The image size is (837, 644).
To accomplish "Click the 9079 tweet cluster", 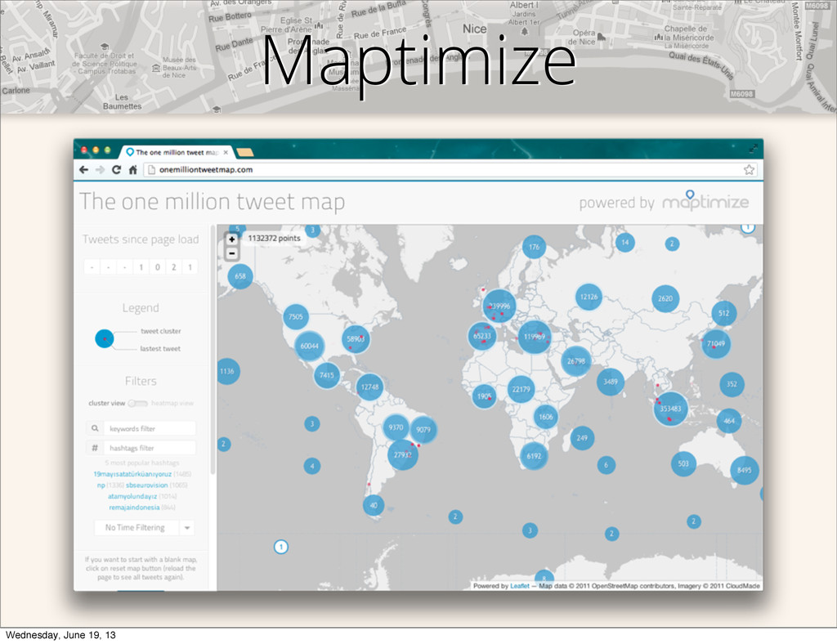I will coord(423,430).
